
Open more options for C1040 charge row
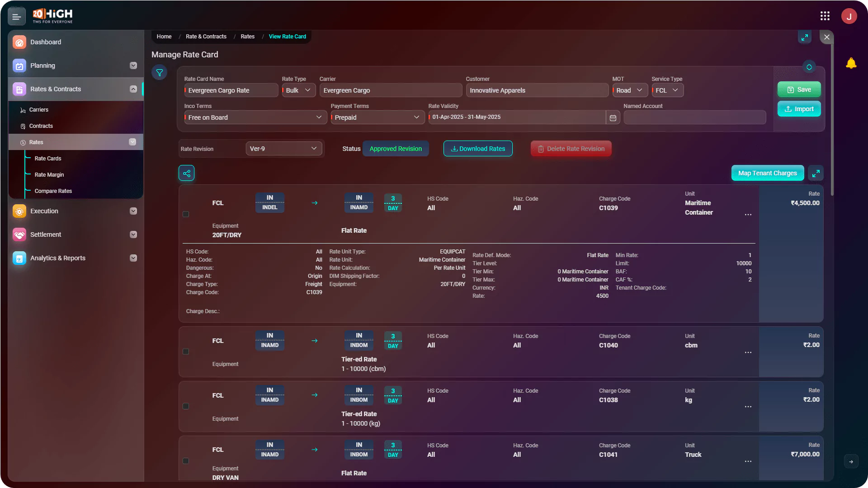[x=748, y=352]
